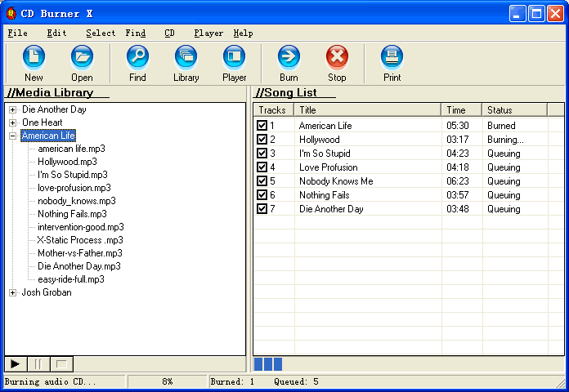Uncheck track 5 Nobody Knows Me checkbox

pyautogui.click(x=262, y=181)
